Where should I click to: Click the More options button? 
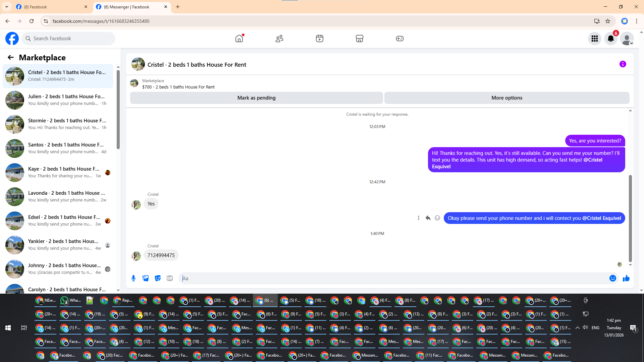(506, 98)
